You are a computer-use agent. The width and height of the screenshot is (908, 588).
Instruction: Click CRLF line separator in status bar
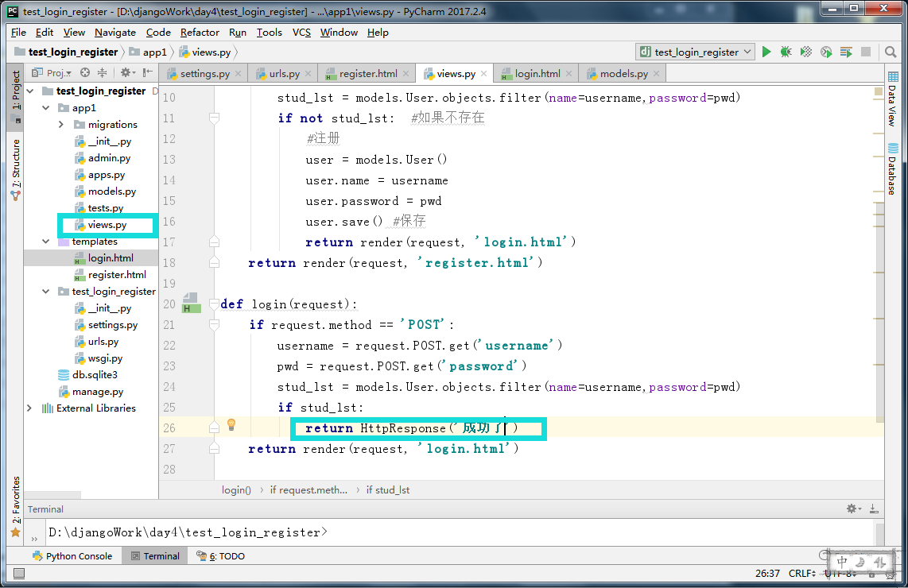click(x=802, y=574)
